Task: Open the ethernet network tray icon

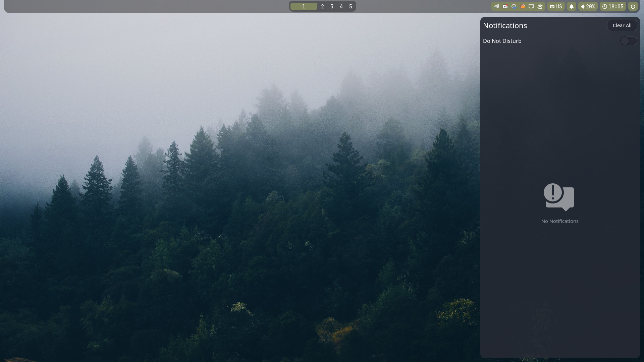Action: 531,6
